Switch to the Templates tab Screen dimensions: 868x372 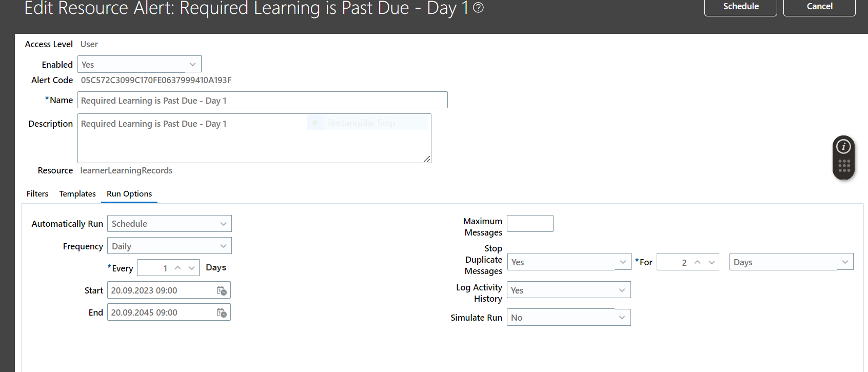tap(77, 194)
